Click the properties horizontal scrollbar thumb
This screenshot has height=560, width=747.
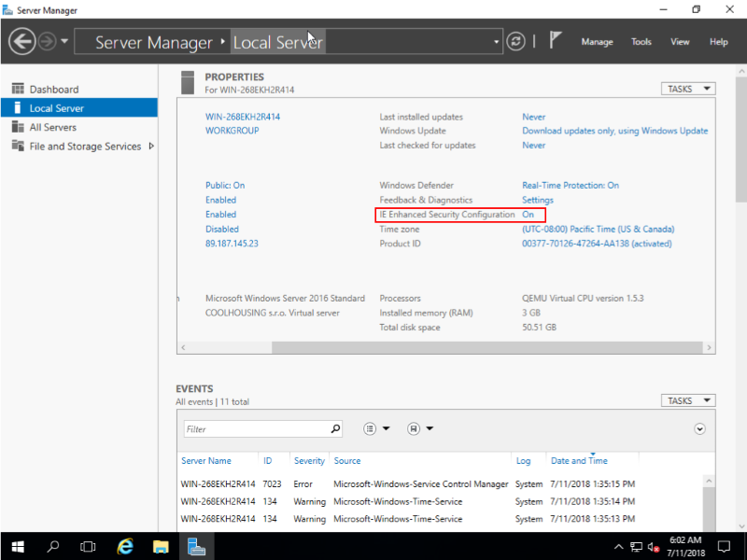(x=486, y=347)
